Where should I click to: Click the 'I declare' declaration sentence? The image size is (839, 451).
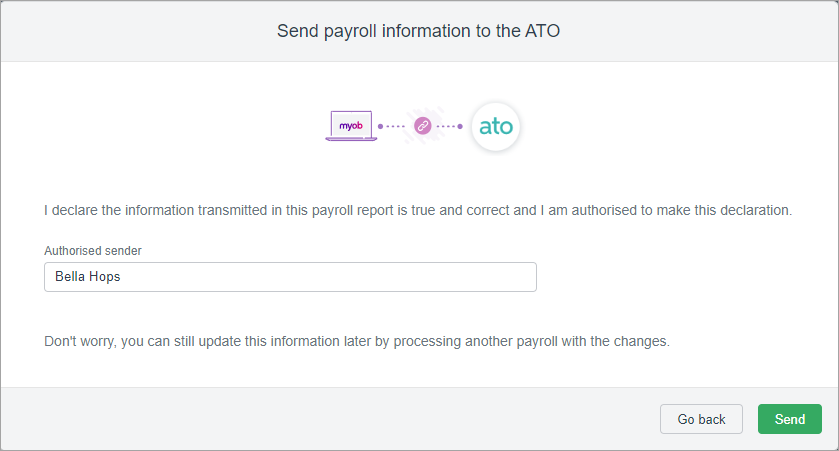[x=417, y=211]
